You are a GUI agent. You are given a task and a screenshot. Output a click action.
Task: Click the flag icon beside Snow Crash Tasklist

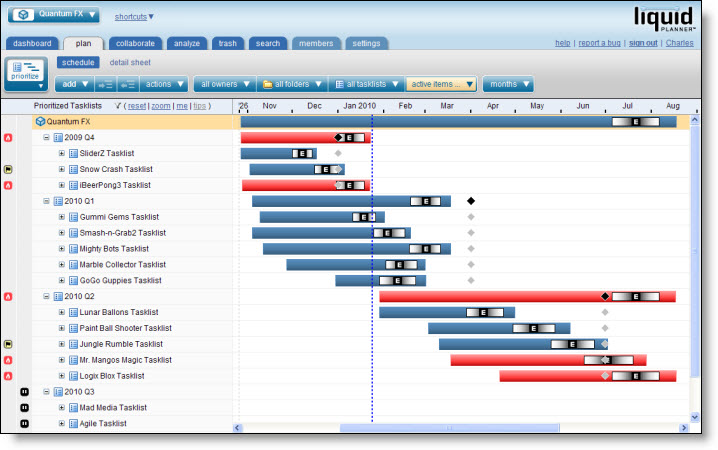click(x=8, y=169)
